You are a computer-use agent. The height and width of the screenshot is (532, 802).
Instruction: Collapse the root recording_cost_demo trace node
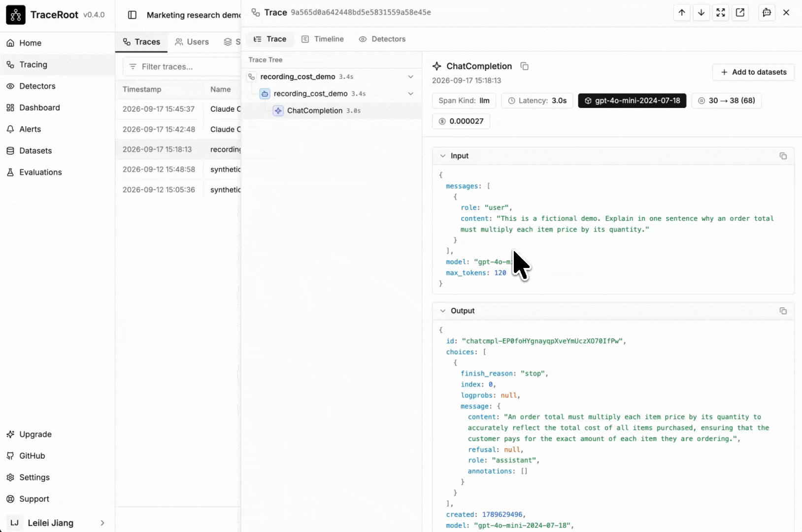pos(410,77)
